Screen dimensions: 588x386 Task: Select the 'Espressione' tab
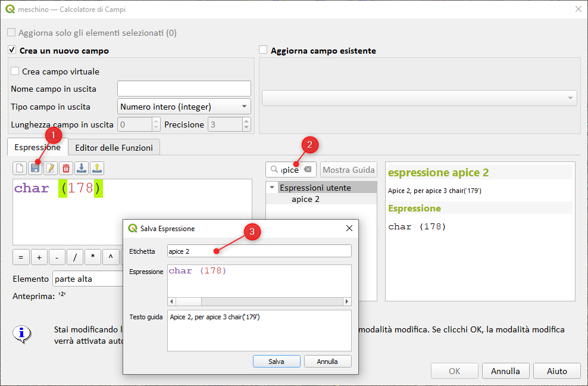point(37,148)
